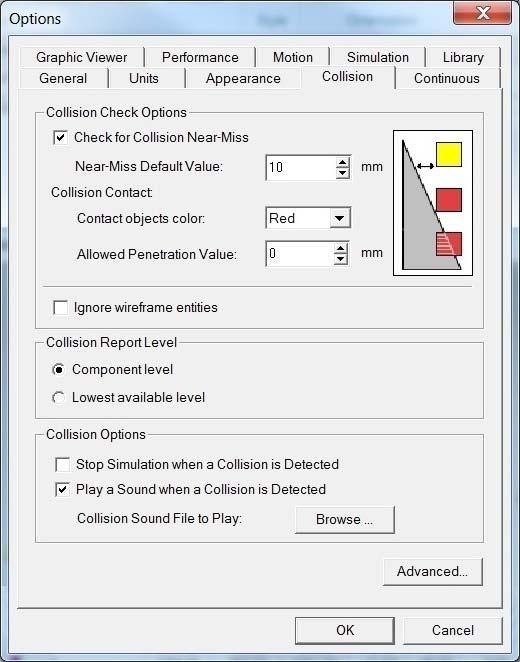Click the Near-Miss Default Value input field
Viewport: 520px width, 662px height.
click(301, 168)
